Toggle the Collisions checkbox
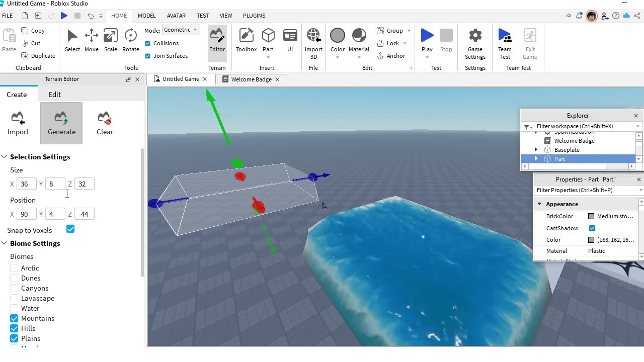The width and height of the screenshot is (644, 362). (x=147, y=43)
